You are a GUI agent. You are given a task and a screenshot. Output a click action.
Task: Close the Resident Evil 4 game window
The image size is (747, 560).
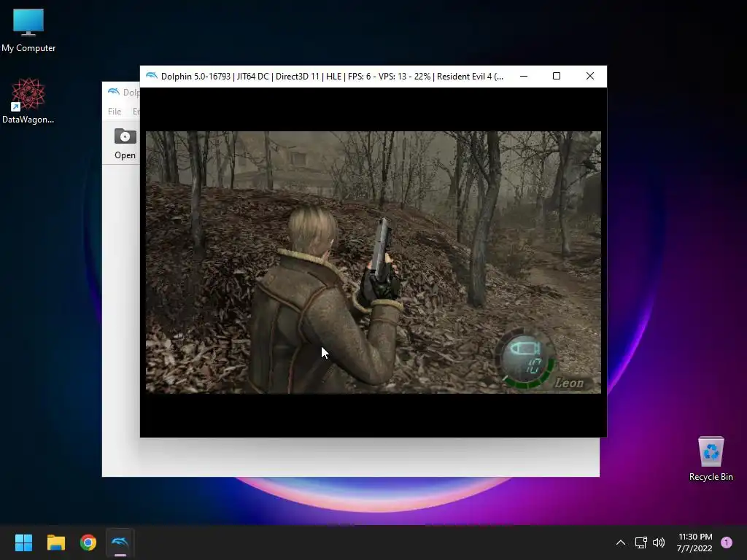click(x=589, y=76)
